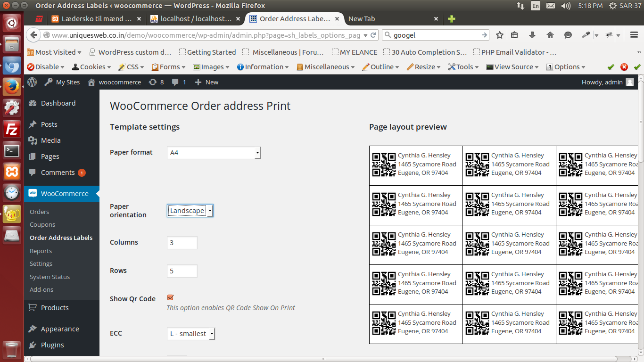Open the Paper format A4 dropdown
The height and width of the screenshot is (362, 644).
[x=214, y=153]
